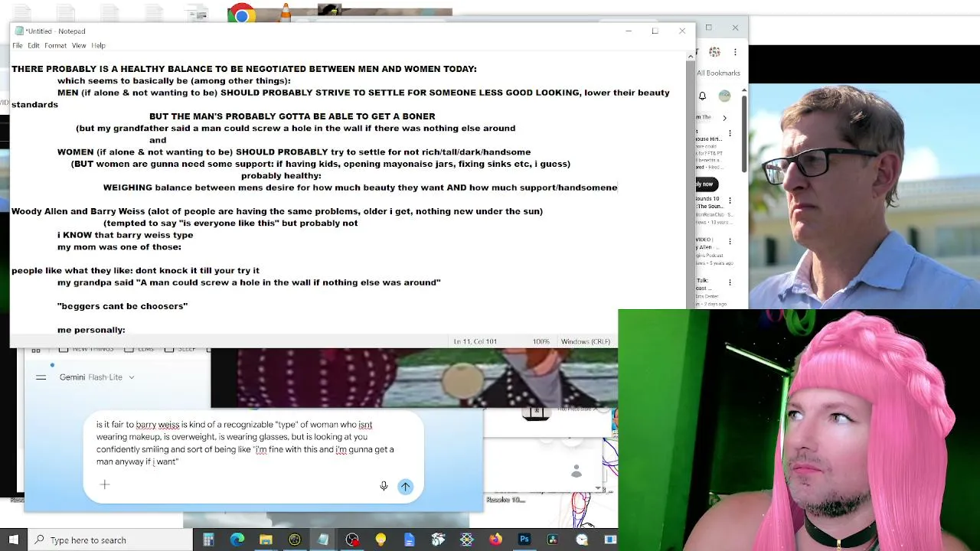Screen dimensions: 980x551
Task: Open options menu for the 'ouse Hiri...' item
Action: [x=730, y=134]
